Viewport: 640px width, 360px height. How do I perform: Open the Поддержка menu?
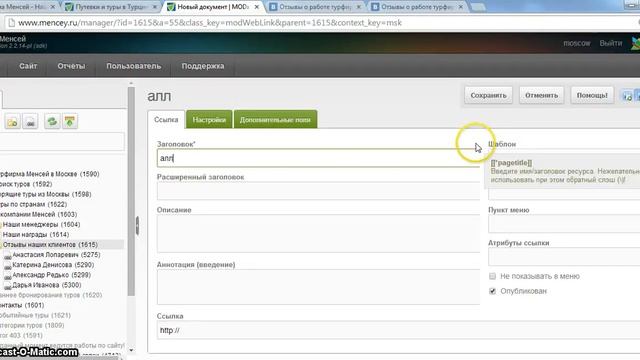203,66
